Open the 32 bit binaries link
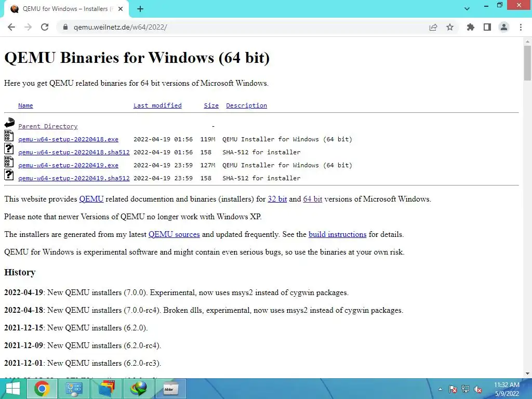Image resolution: width=532 pixels, height=399 pixels. pyautogui.click(x=277, y=199)
